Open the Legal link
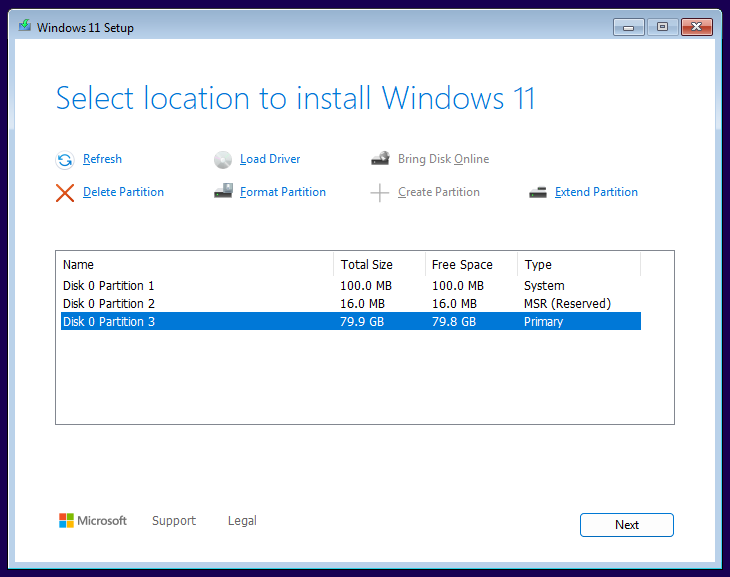 pos(242,521)
